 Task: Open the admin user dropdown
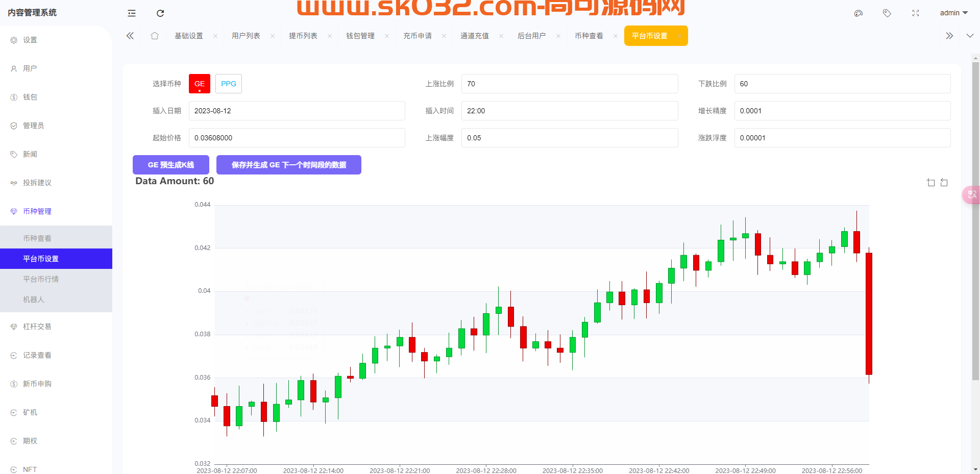[953, 13]
